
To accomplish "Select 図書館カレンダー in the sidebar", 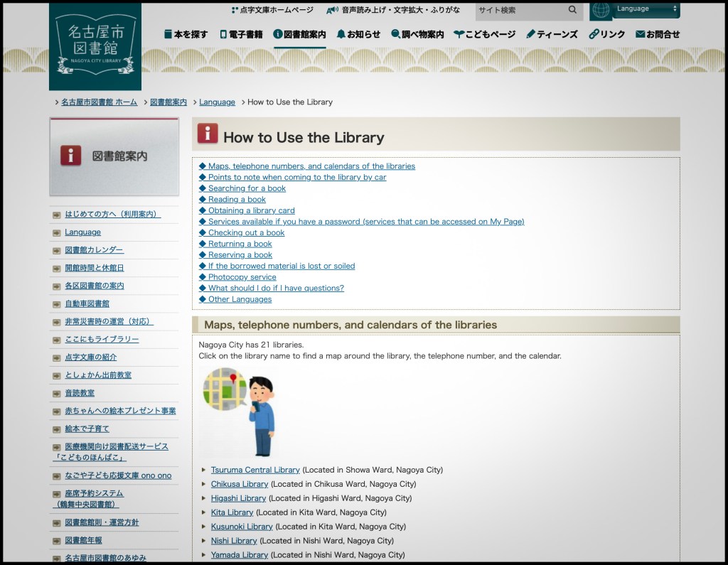I will click(x=94, y=250).
